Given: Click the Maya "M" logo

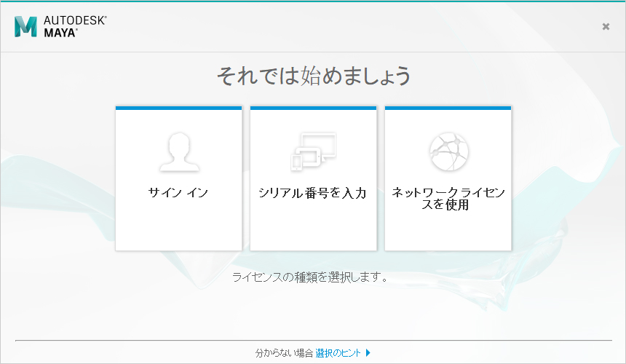Looking at the screenshot, I should 25,26.
